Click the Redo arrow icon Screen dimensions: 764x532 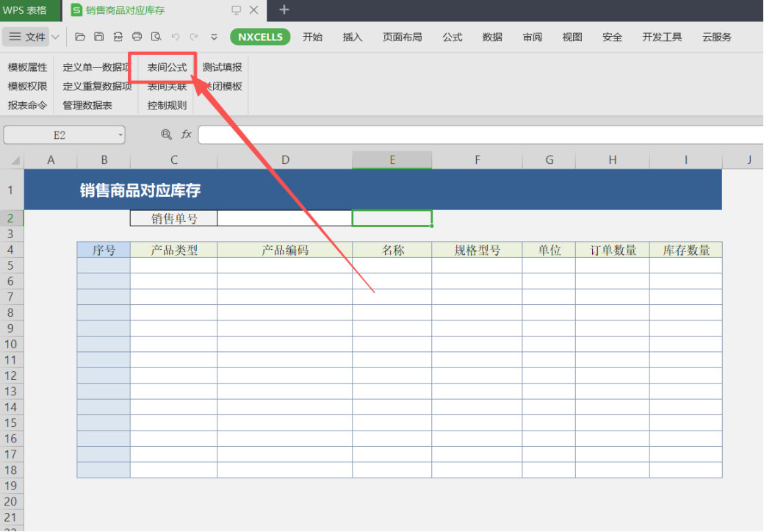click(194, 37)
